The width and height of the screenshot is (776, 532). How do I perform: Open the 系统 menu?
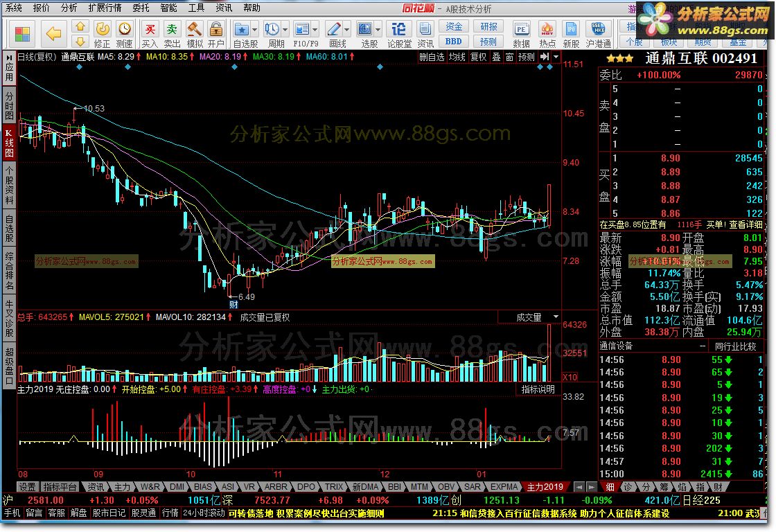(14, 8)
